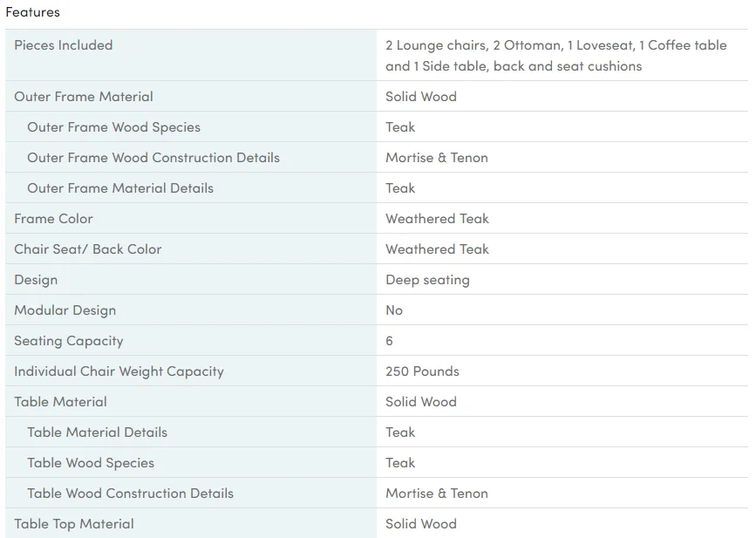Click the Table Top Material label
This screenshot has width=756, height=538.
point(74,524)
